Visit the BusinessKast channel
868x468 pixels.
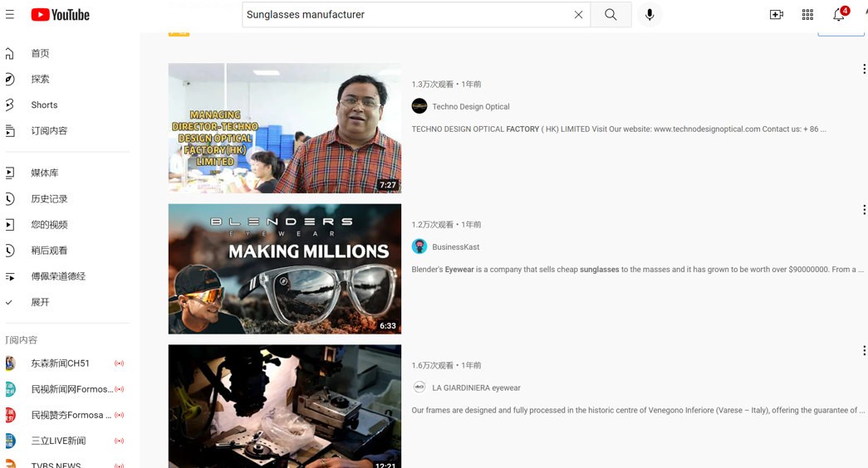(x=455, y=247)
